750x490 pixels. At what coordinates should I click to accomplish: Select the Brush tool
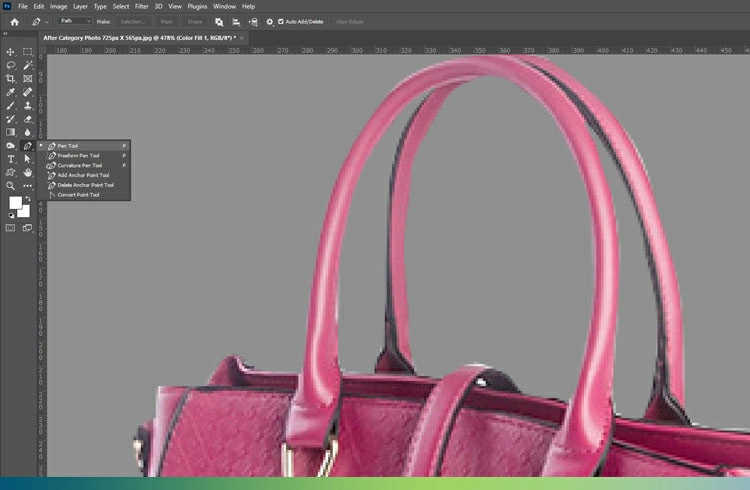11,105
